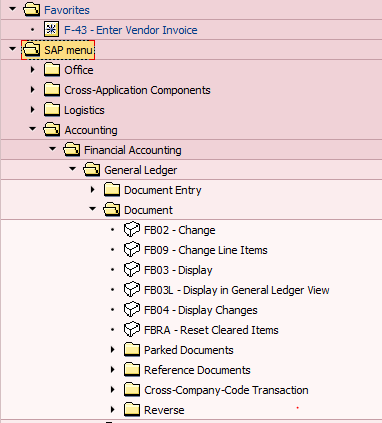Click the Cross-Company-Code Transaction folder icon
Screen dimensions: 382x423
point(132,390)
